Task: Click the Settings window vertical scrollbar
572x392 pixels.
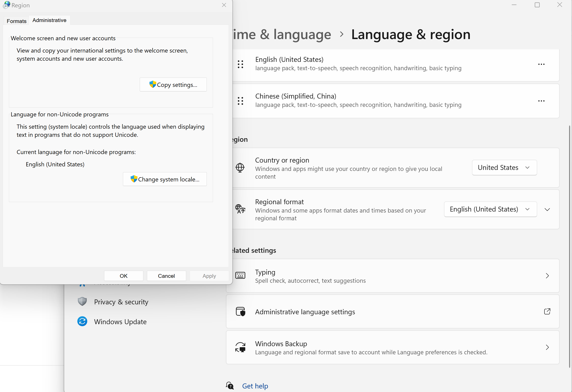Action: (x=570, y=246)
